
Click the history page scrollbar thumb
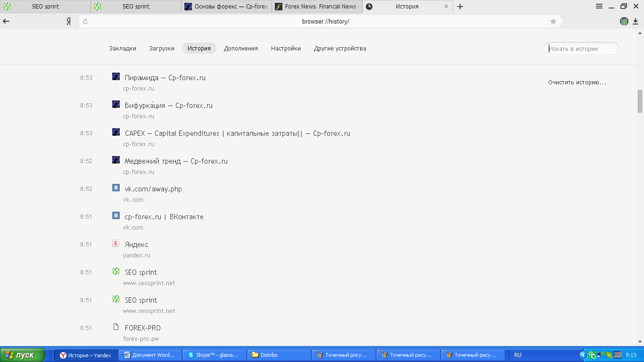click(640, 101)
